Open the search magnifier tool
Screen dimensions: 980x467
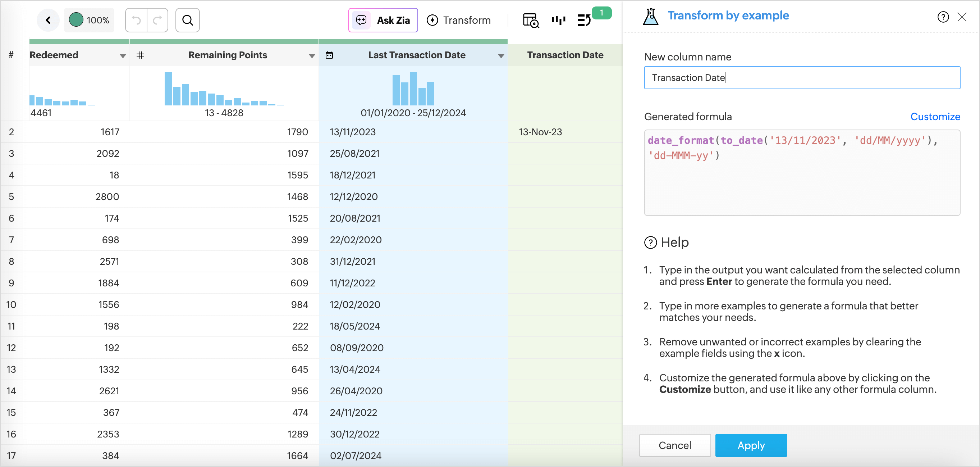tap(188, 20)
